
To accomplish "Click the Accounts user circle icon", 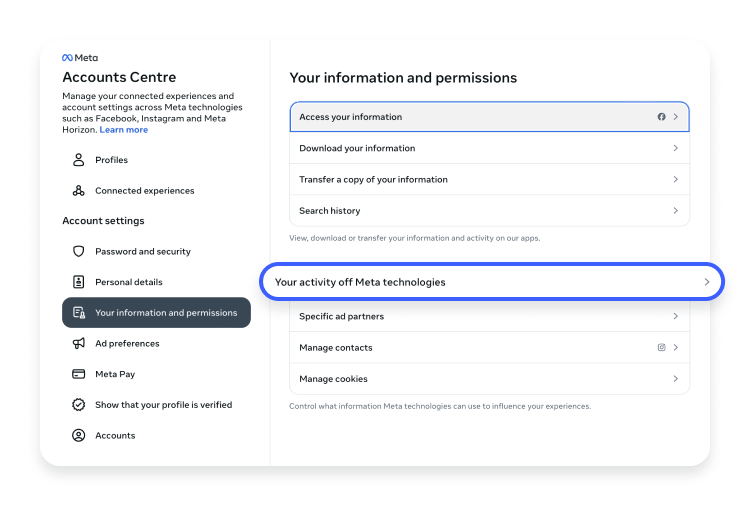I will click(x=78, y=435).
